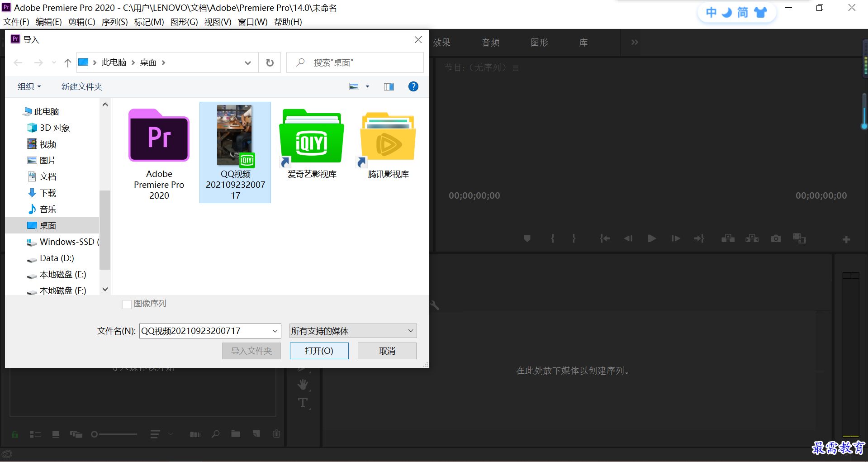Open view options dropdown arrow
Image resolution: width=868 pixels, height=462 pixels.
367,86
